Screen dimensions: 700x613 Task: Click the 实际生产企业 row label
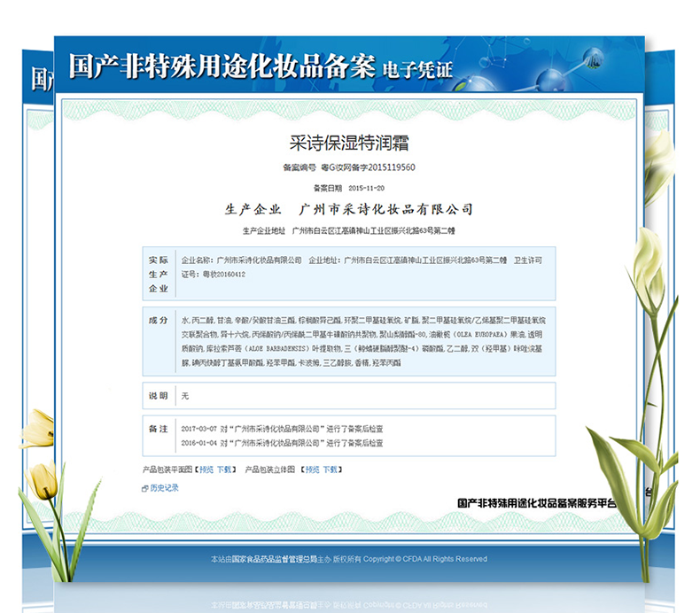159,274
